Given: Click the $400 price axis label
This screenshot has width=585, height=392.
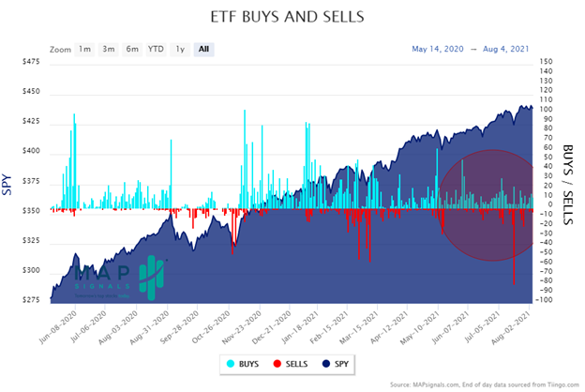Looking at the screenshot, I should click(x=31, y=151).
